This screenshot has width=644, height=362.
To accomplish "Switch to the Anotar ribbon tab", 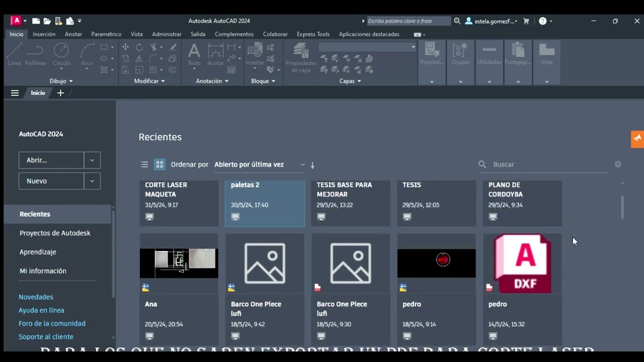I will point(73,34).
